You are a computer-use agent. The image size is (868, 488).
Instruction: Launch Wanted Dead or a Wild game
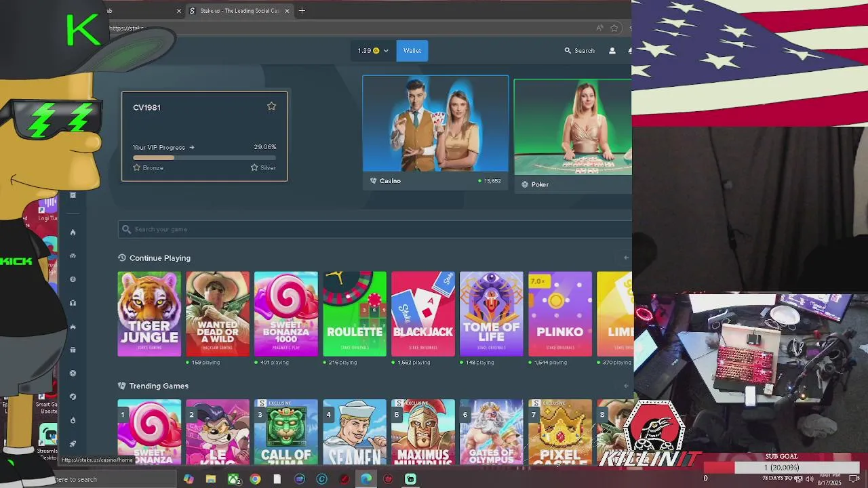click(218, 314)
